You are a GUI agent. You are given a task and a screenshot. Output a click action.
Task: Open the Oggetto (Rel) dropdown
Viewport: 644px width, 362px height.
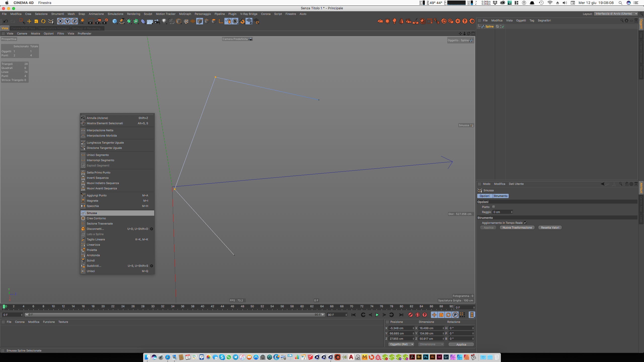[401, 344]
